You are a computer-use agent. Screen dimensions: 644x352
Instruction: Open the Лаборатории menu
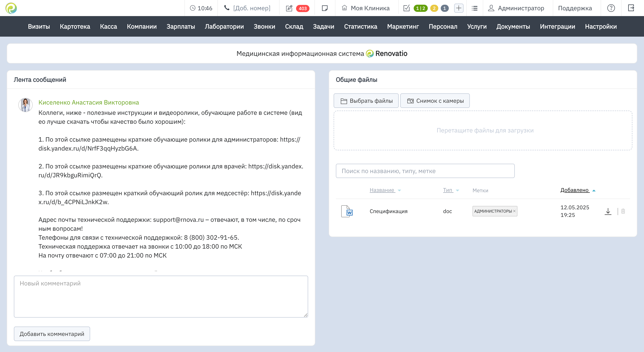(x=224, y=26)
